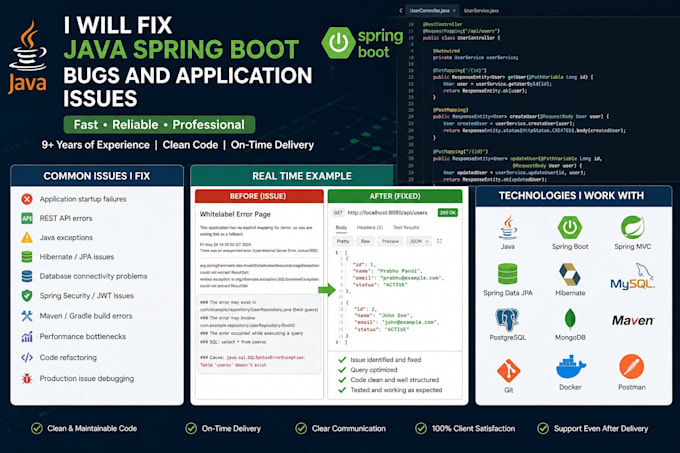Click the Spring Boot icon in Technologies panel
The image size is (680, 453).
point(570,227)
